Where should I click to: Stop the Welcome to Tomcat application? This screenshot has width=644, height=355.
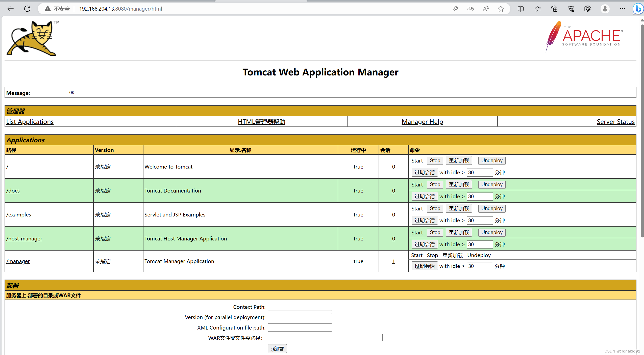pyautogui.click(x=435, y=160)
